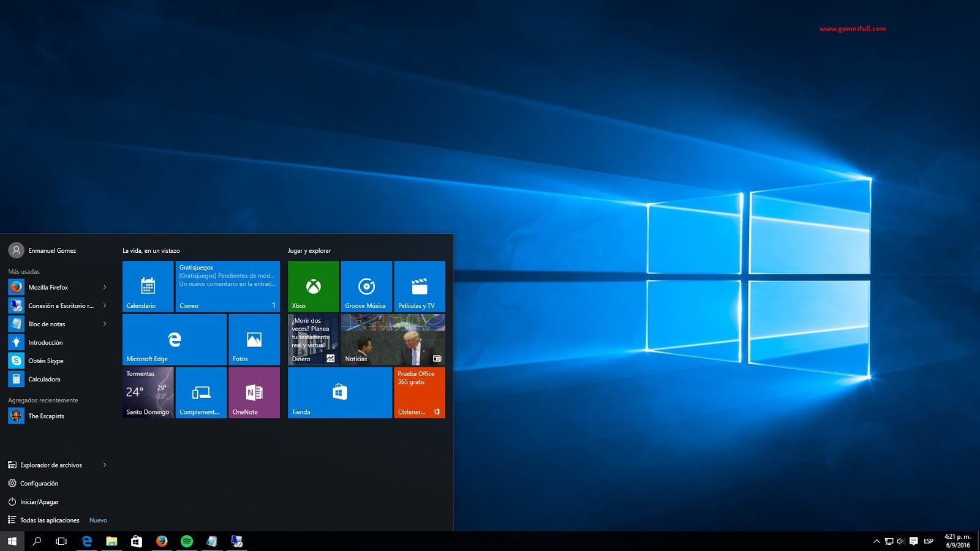Open the Notepad taskbar icon
Image resolution: width=980 pixels, height=551 pixels.
point(211,541)
